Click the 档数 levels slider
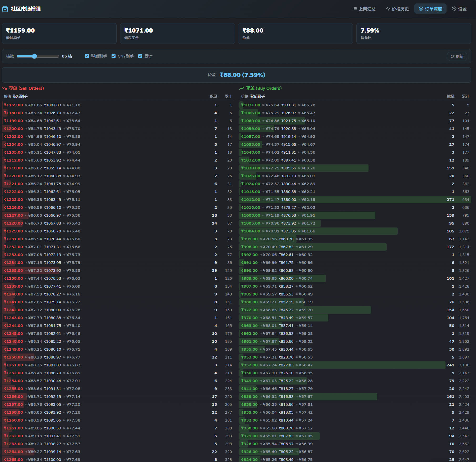 coord(38,56)
